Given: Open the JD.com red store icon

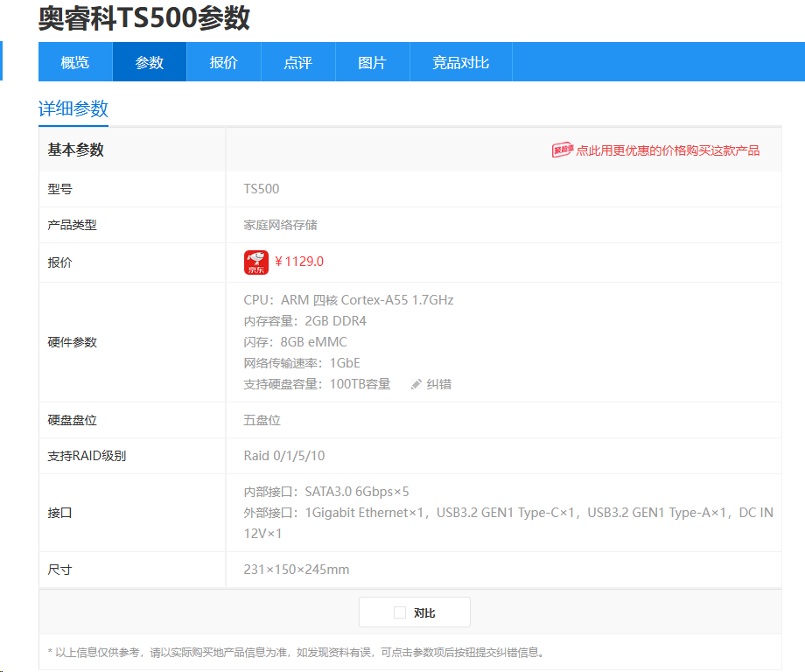Looking at the screenshot, I should [x=256, y=262].
